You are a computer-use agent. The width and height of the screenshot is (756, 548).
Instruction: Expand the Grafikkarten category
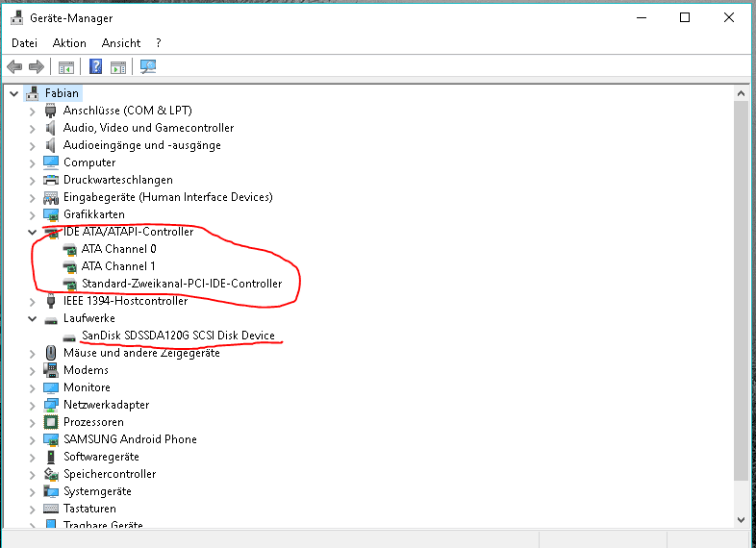[x=33, y=215]
